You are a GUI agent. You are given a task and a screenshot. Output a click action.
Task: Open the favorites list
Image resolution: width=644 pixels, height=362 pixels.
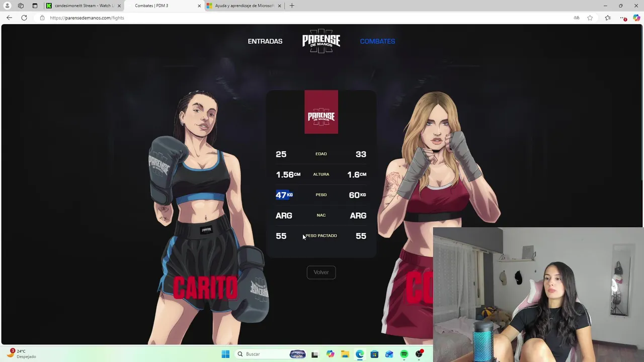(608, 18)
